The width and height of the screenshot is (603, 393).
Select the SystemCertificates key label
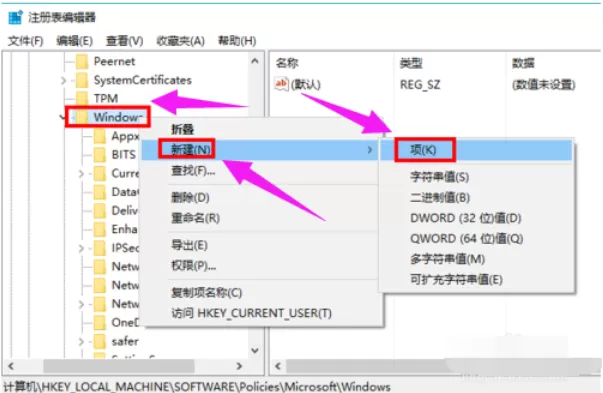(143, 80)
